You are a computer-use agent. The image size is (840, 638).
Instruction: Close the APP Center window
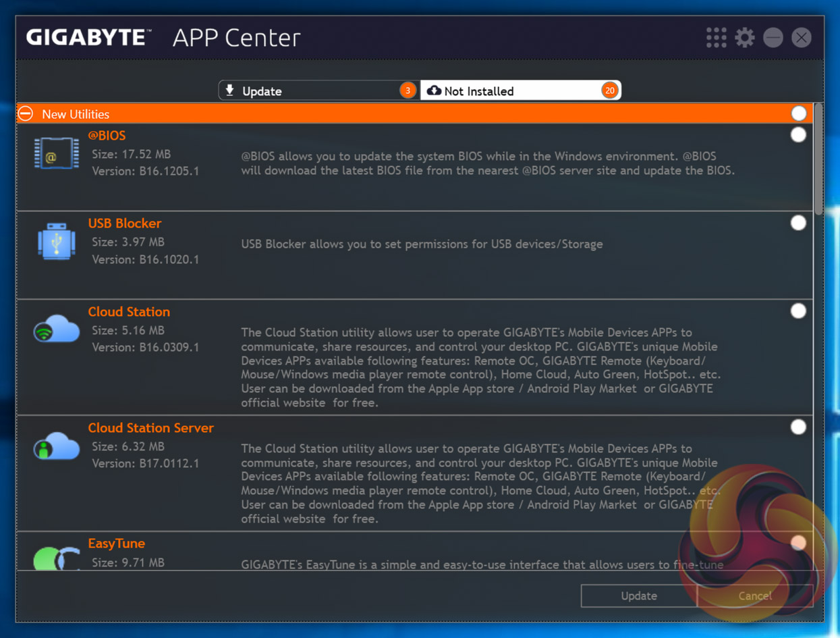[802, 38]
